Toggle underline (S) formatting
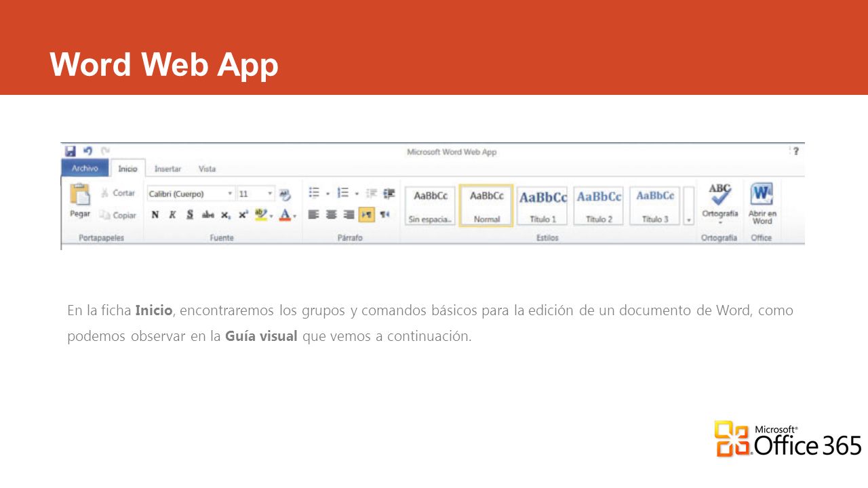 190,215
